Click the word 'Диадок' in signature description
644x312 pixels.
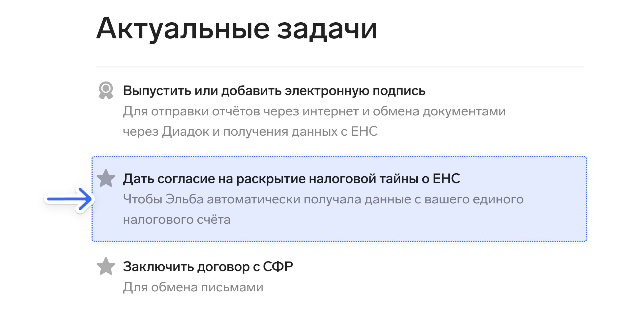185,132
